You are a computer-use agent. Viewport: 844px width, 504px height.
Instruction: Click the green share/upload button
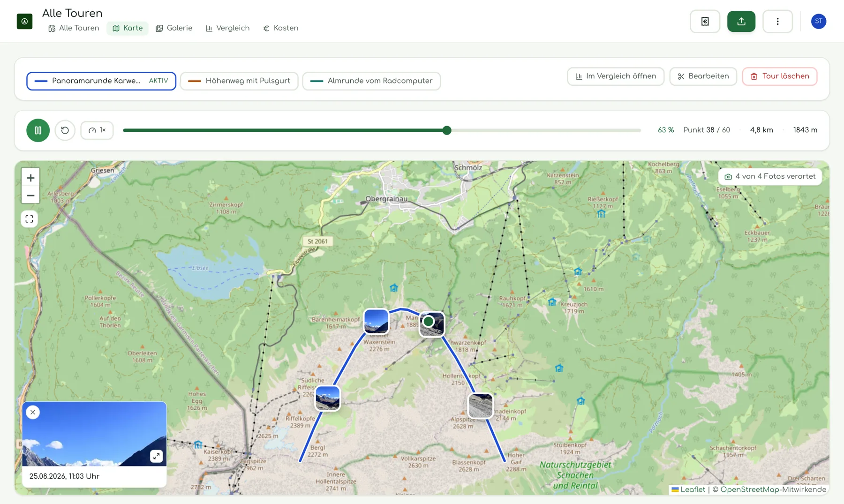741,21
